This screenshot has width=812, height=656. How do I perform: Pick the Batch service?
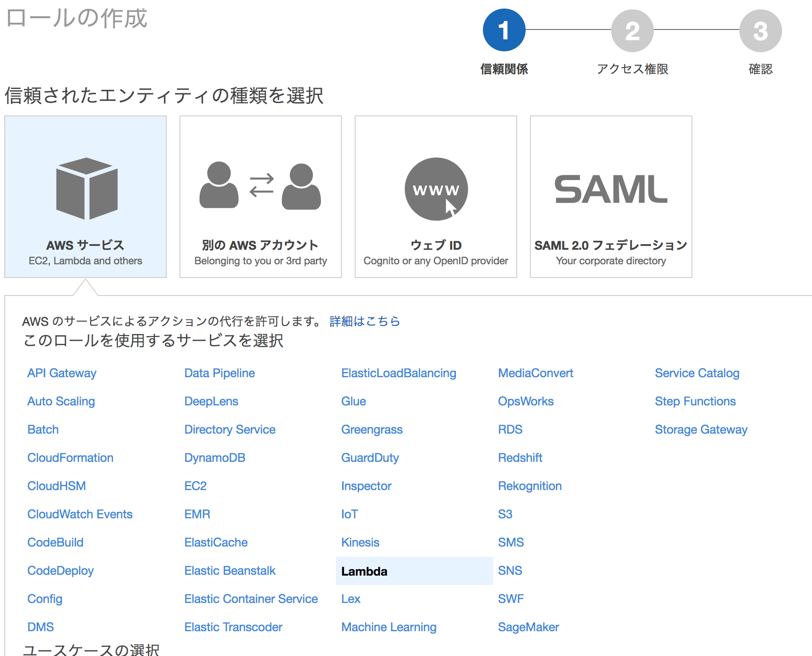tap(43, 429)
